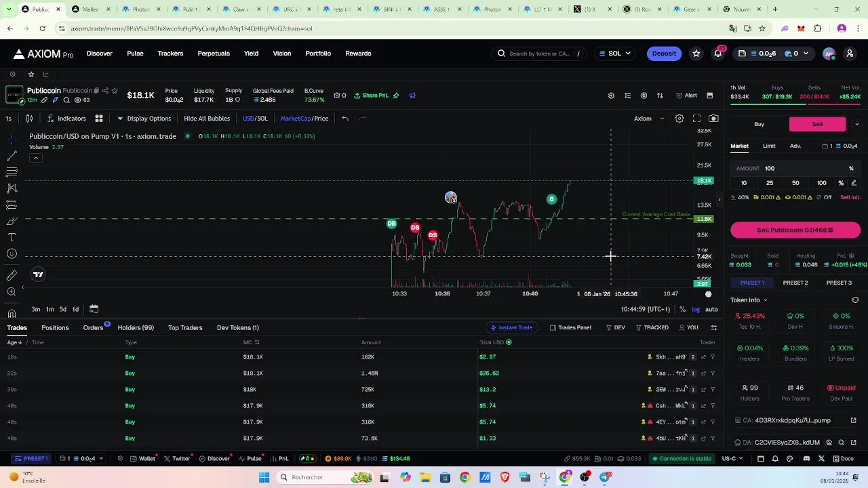Open the candle chart style picker
This screenshot has height=488, width=868.
click(x=29, y=119)
